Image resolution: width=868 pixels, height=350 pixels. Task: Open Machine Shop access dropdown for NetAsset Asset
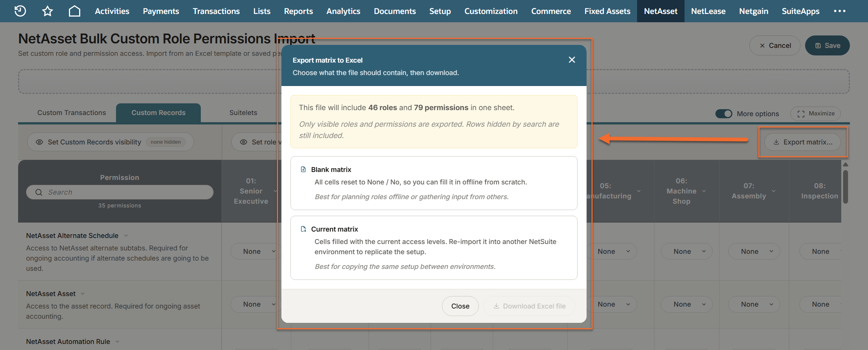687,304
